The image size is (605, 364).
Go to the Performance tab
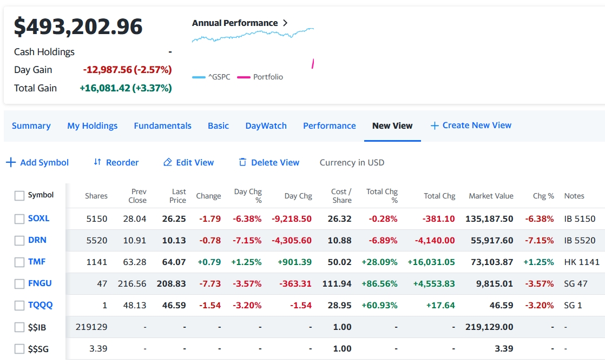pyautogui.click(x=329, y=125)
